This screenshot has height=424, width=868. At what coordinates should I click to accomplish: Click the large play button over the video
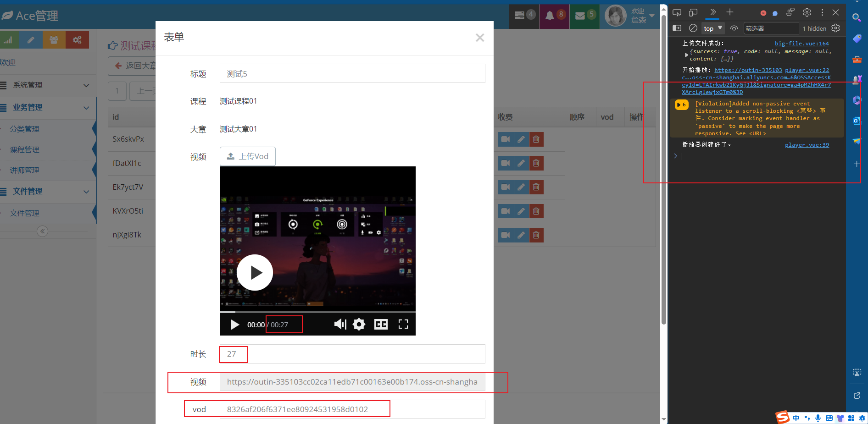(255, 273)
